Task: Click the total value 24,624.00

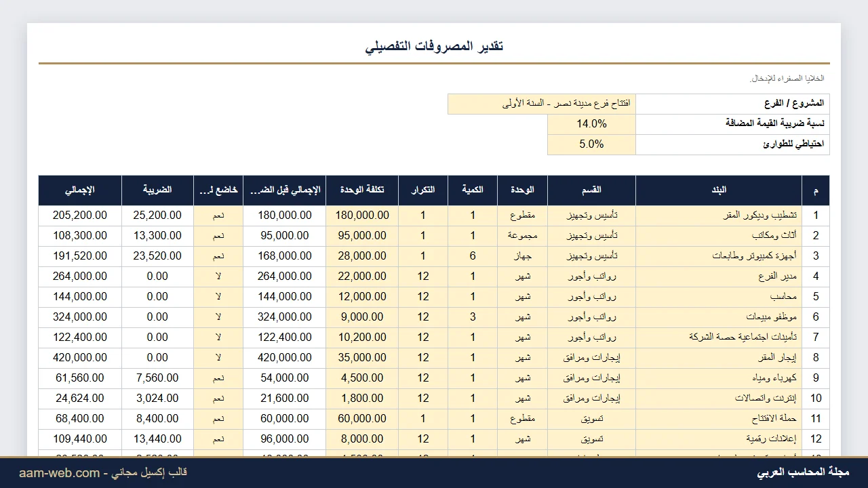Action: coord(80,399)
